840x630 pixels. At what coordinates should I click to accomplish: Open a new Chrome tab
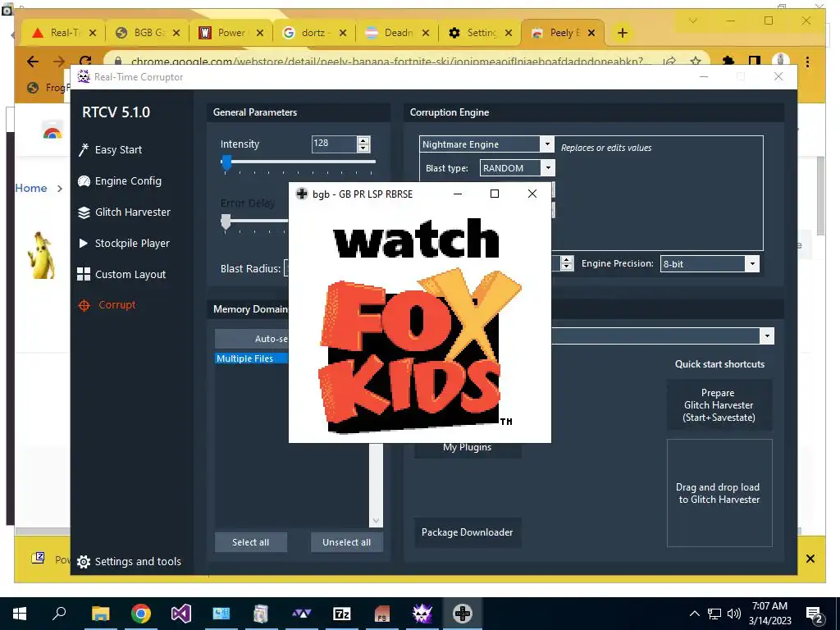pos(623,33)
